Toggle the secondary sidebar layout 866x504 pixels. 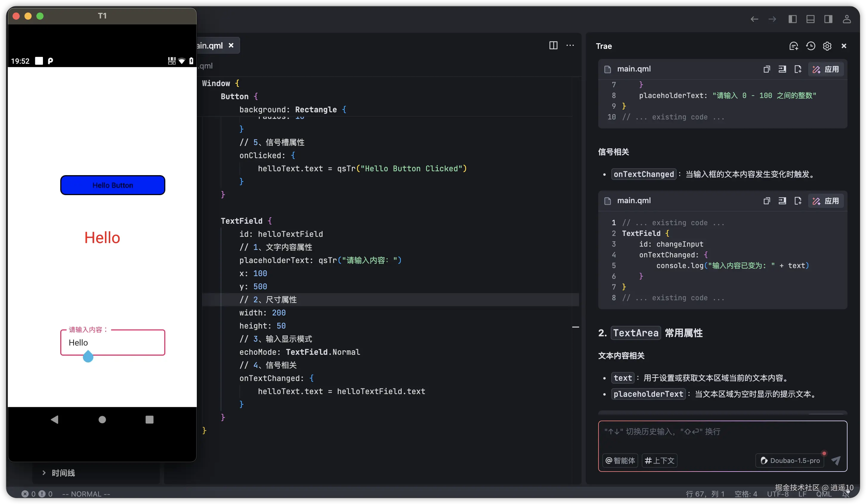coord(828,19)
